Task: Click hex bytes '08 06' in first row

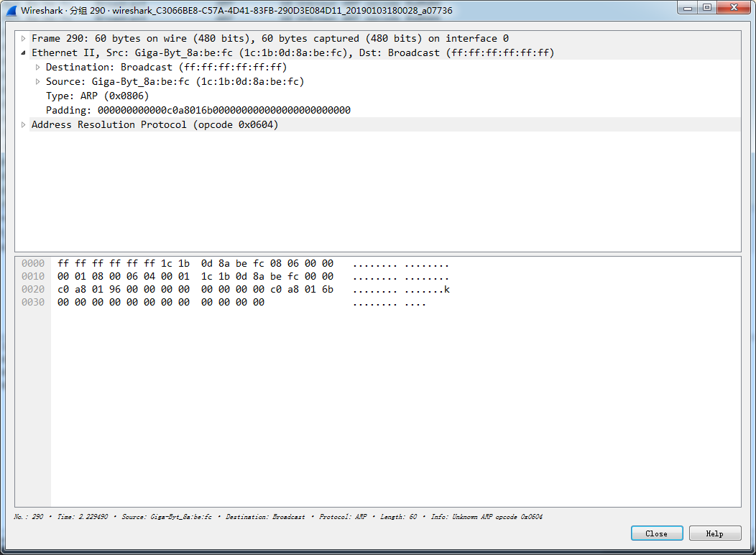Action: [285, 263]
